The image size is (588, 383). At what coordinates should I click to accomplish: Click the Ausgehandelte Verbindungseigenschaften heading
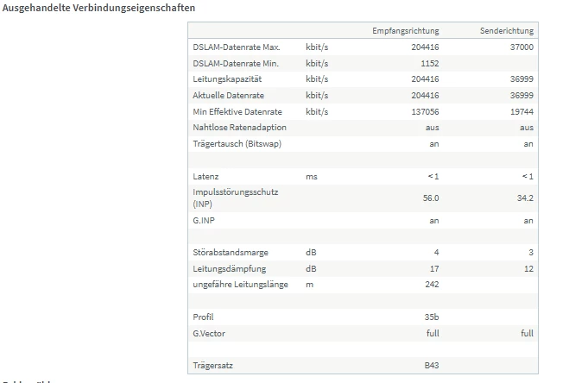[x=98, y=8]
